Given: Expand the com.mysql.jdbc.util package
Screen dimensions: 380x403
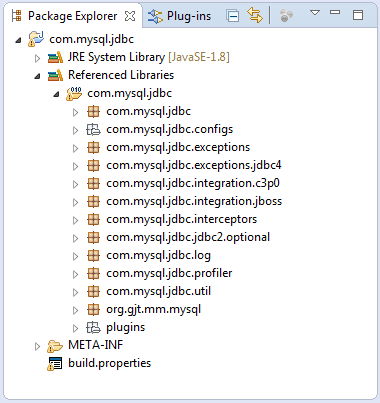Looking at the screenshot, I should (x=76, y=292).
